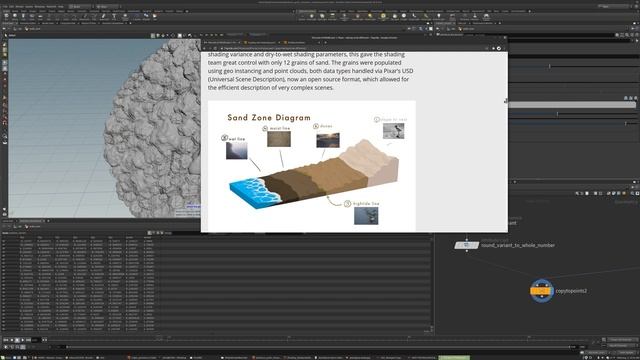
Task: Add a Portal Light from the shelf
Action: tap(426, 17)
